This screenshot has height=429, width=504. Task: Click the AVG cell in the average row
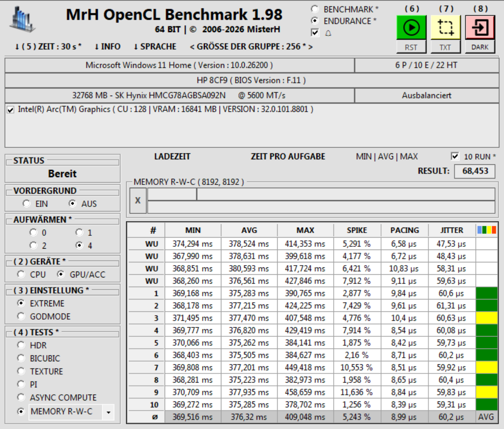(x=487, y=417)
